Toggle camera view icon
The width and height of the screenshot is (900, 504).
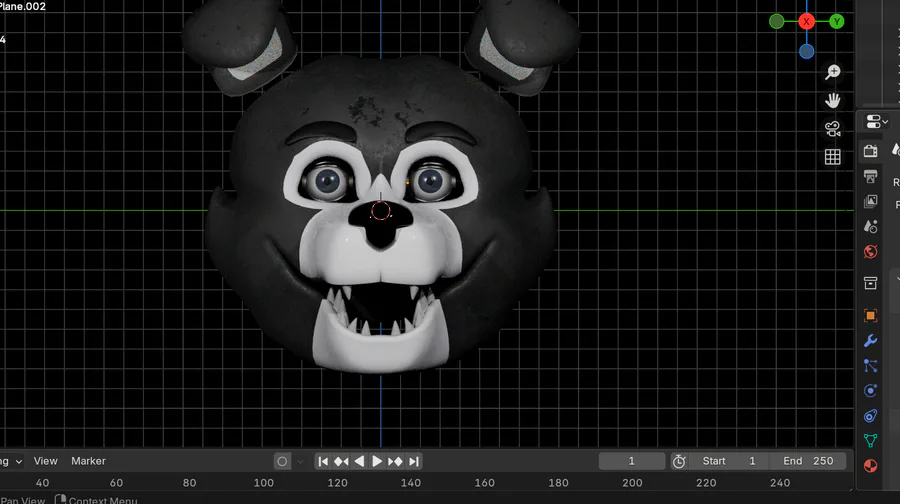pyautogui.click(x=833, y=129)
